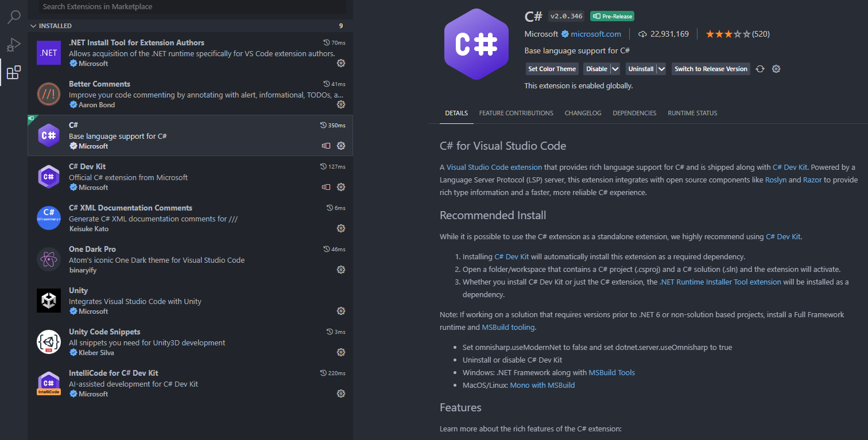Open manage gear for IntelliCode for C# Dev Kit

[341, 394]
